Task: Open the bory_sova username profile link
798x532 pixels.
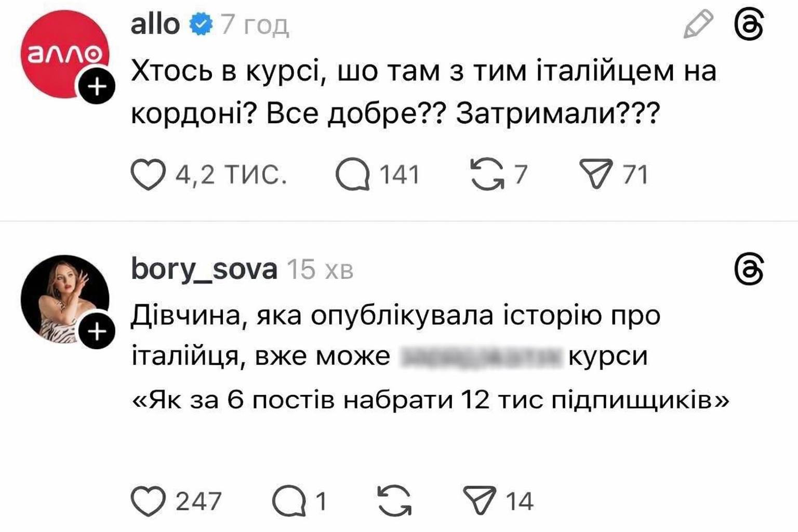Action: [x=204, y=270]
